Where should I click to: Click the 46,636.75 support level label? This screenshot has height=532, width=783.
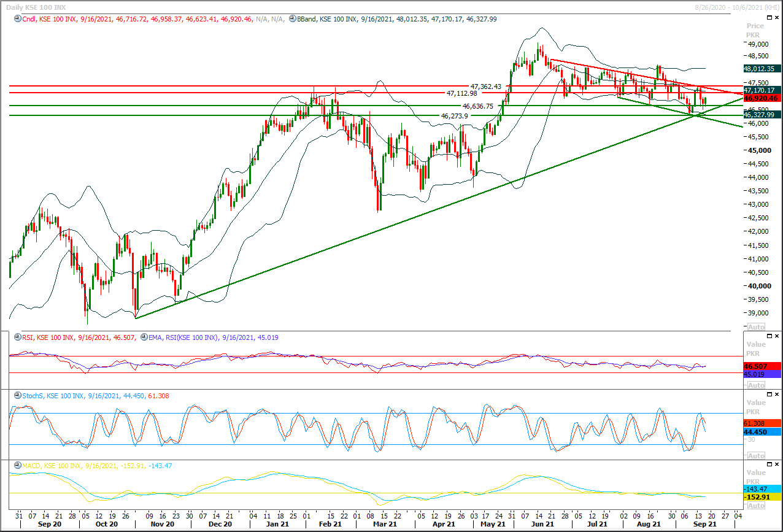pyautogui.click(x=478, y=106)
